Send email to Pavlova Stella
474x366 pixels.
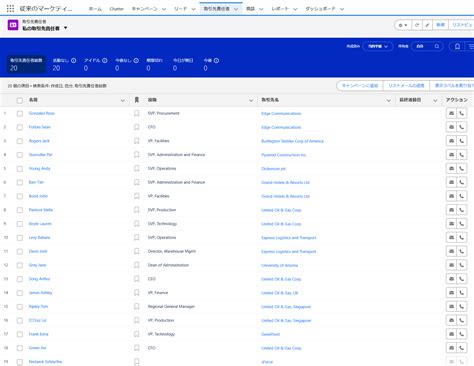point(451,210)
